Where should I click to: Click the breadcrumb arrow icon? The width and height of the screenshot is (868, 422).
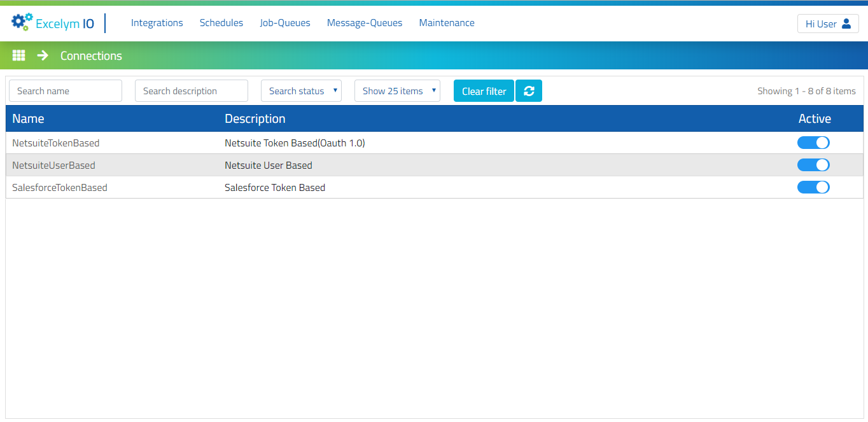(43, 55)
